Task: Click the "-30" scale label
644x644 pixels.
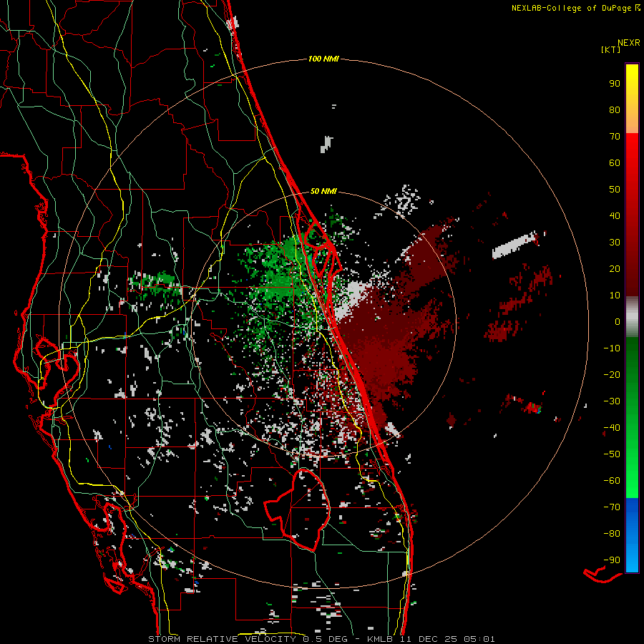Action: [612, 401]
